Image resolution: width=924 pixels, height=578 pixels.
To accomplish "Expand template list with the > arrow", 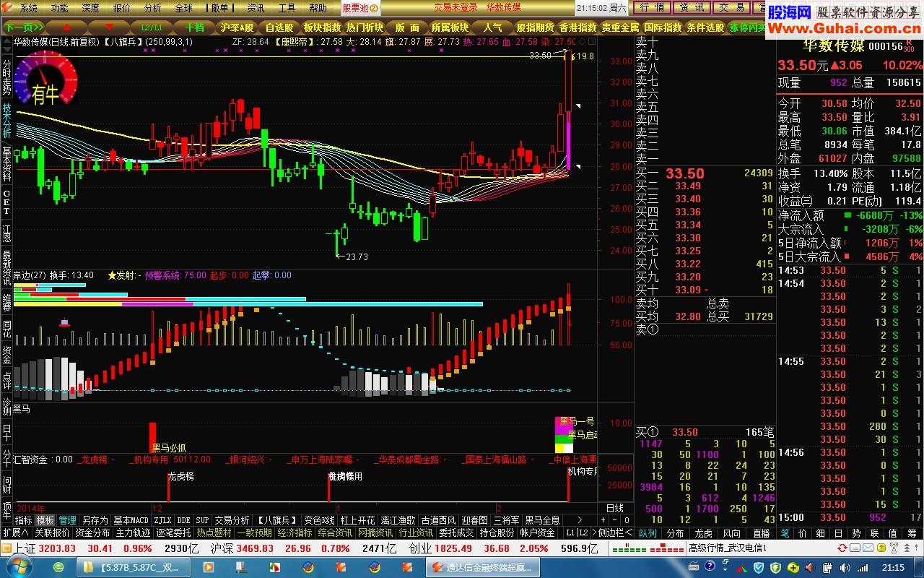I will [x=579, y=520].
